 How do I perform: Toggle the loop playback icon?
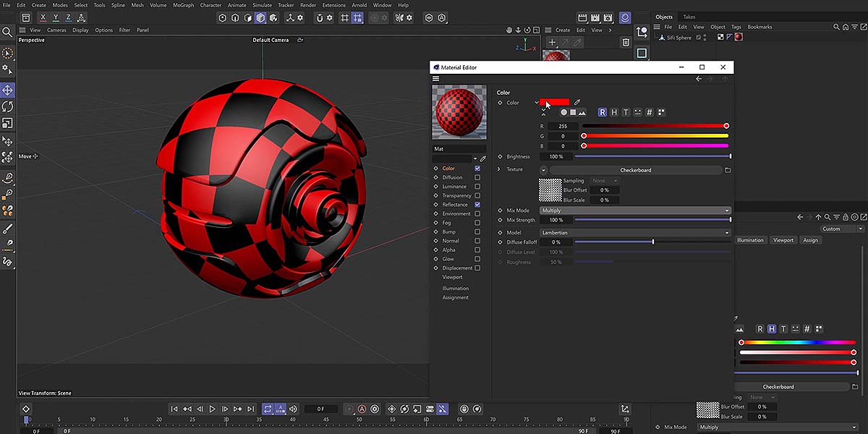pos(268,409)
